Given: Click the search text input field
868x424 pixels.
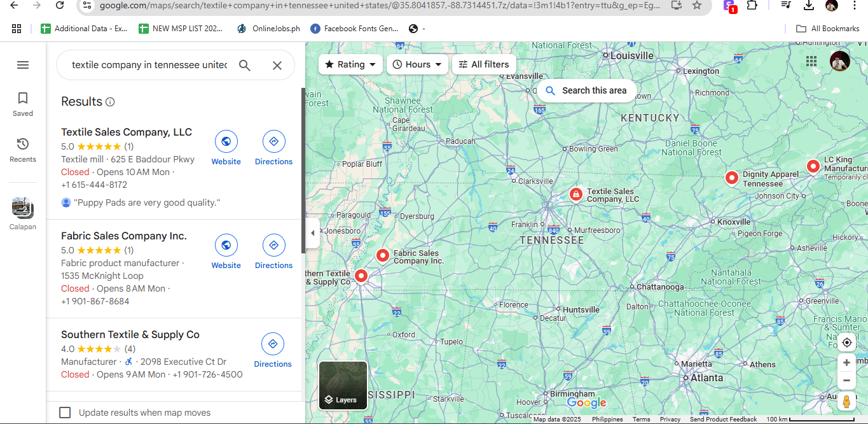Looking at the screenshot, I should (x=149, y=65).
